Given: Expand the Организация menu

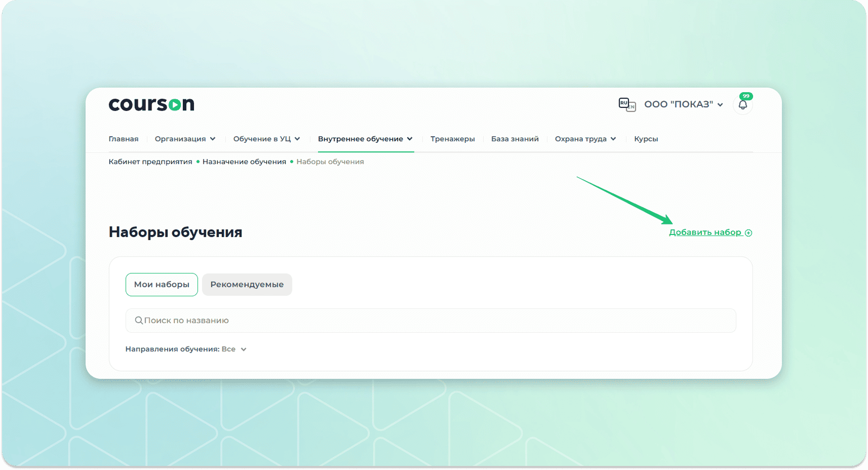Looking at the screenshot, I should pos(185,139).
